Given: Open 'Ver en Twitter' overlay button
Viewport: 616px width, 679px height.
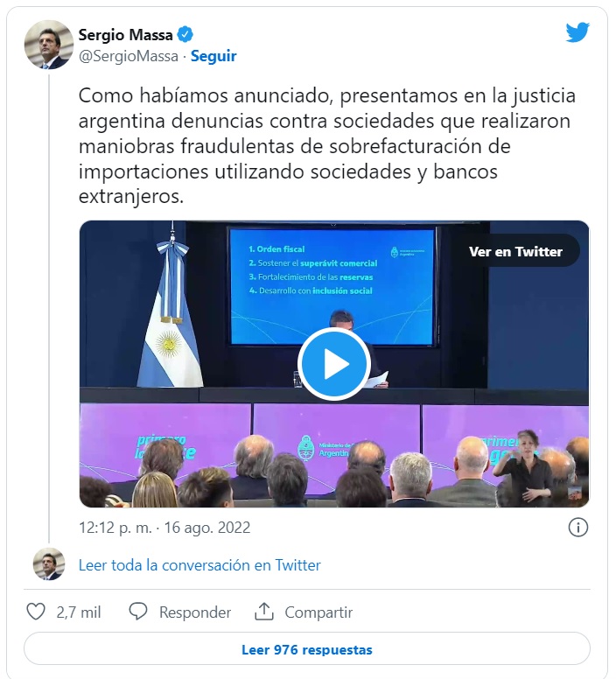Looking at the screenshot, I should [x=515, y=252].
